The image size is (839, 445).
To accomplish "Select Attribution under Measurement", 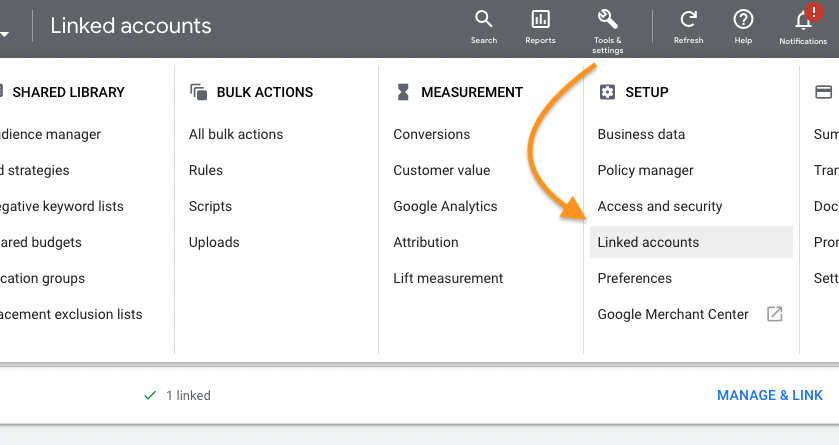I will pos(426,242).
